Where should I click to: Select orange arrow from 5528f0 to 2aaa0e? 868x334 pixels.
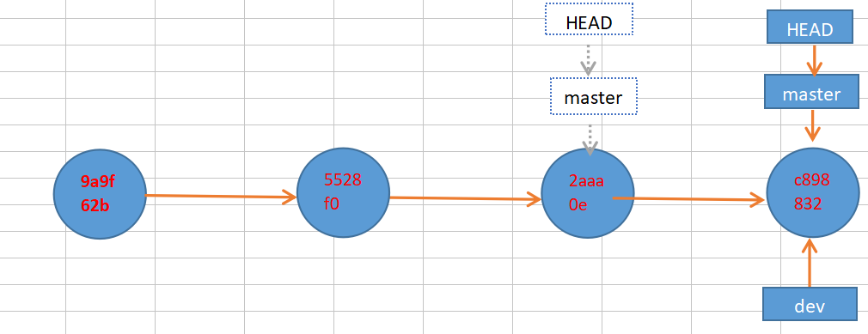[466, 198]
